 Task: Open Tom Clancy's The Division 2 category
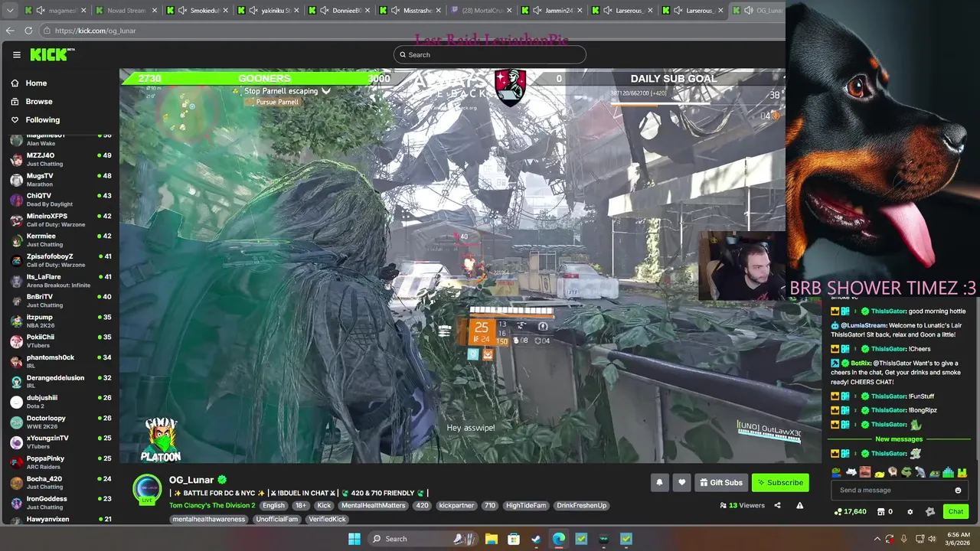212,505
